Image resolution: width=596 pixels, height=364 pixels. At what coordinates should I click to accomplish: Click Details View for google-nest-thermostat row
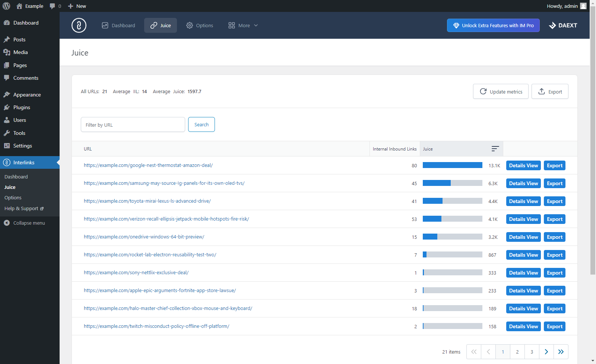pyautogui.click(x=523, y=165)
